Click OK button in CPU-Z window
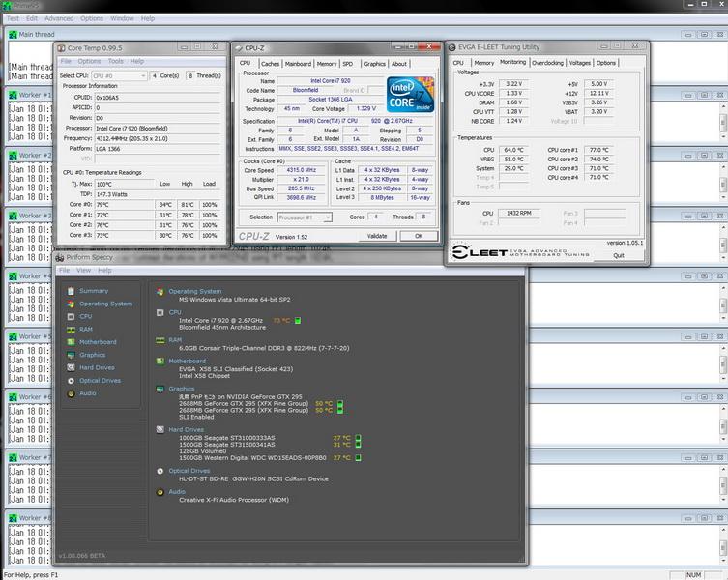This screenshot has width=728, height=580. coord(419,236)
